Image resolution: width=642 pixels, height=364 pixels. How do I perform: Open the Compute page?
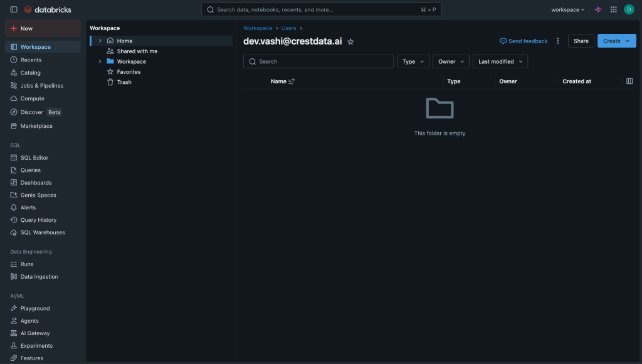[43, 98]
